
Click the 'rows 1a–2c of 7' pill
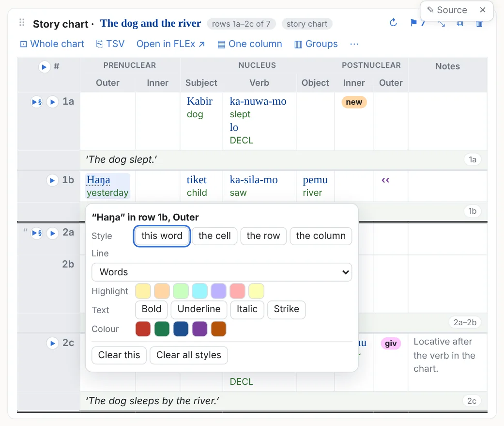[x=241, y=24]
